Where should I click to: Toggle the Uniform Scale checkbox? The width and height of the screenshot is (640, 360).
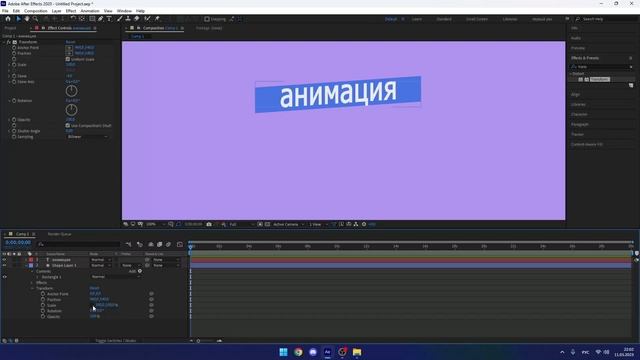pos(68,59)
